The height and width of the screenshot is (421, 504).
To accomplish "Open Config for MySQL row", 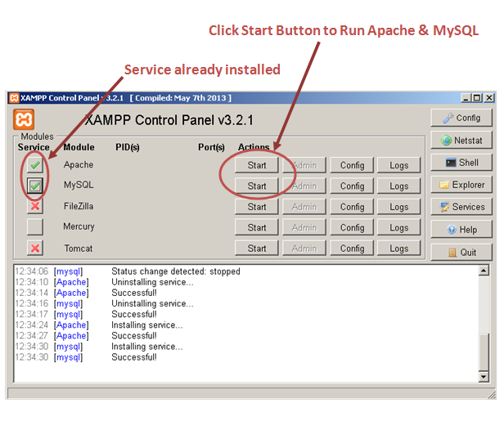I will (x=352, y=186).
